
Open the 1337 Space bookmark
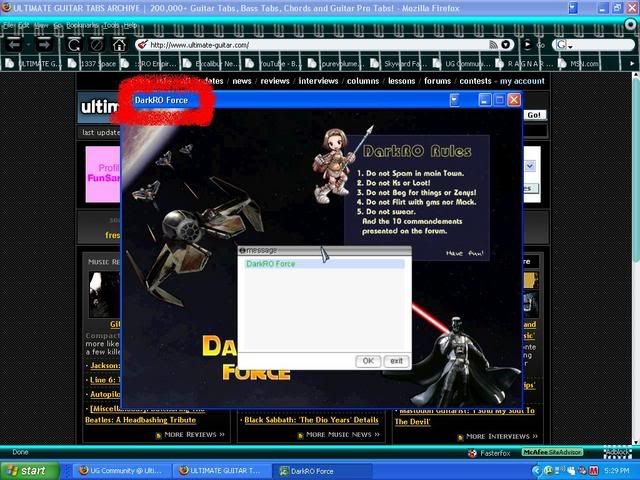tap(93, 64)
